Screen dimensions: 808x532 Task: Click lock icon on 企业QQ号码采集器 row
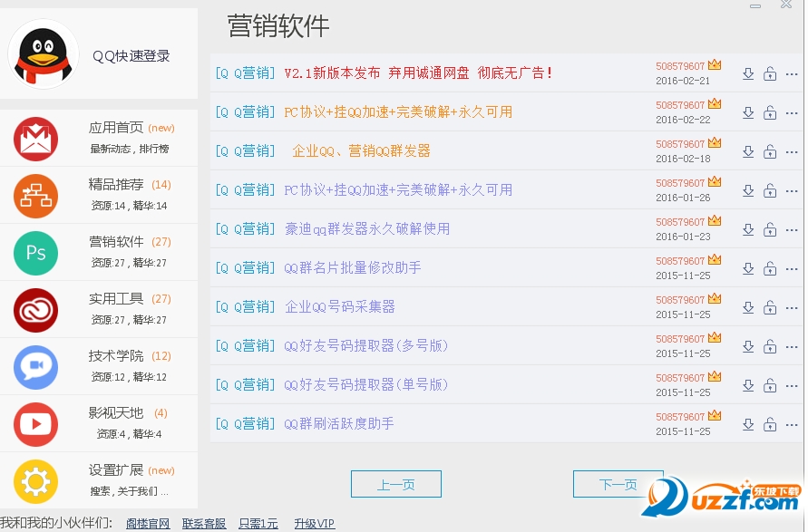tap(770, 307)
